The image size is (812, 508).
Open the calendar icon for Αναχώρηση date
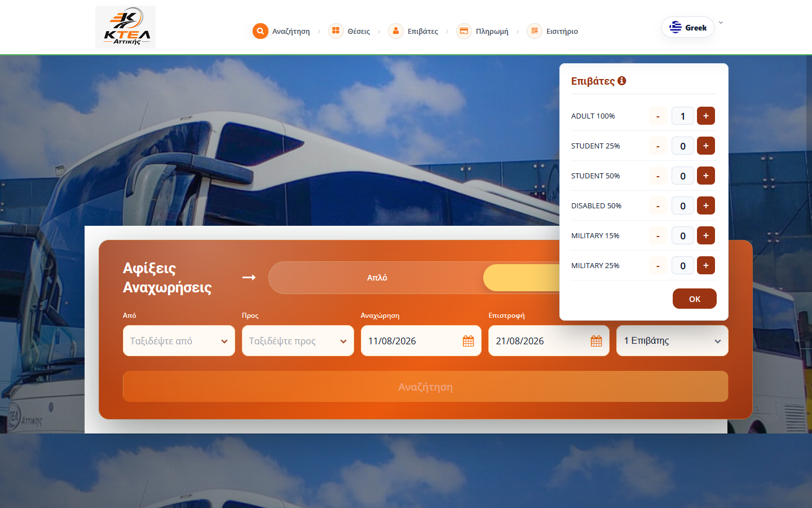click(x=468, y=341)
